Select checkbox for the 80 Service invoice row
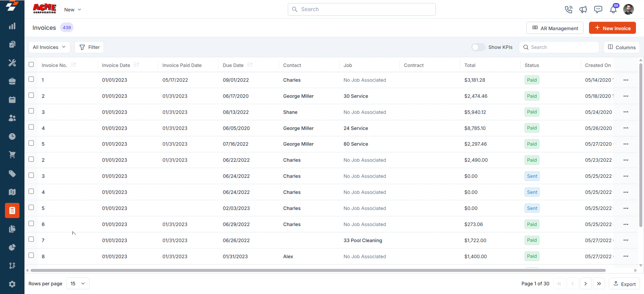 coord(31,143)
